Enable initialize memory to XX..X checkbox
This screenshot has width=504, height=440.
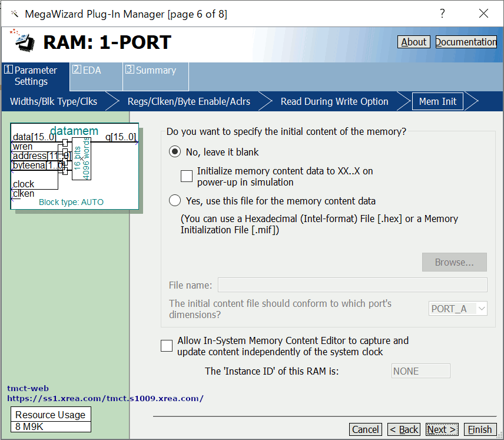pos(187,176)
